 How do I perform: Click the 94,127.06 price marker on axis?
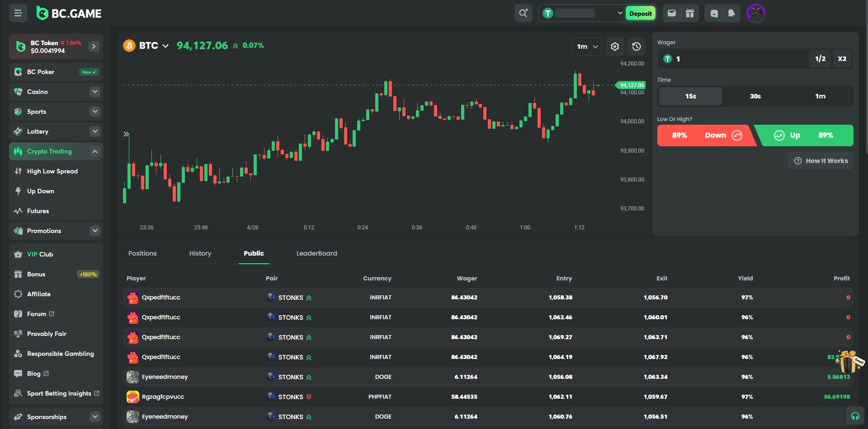coord(632,85)
